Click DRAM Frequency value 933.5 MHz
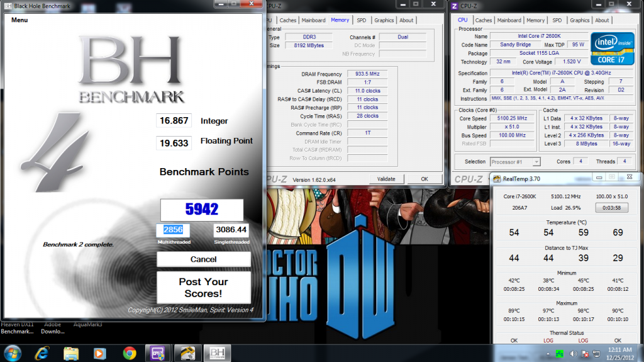 [x=367, y=74]
